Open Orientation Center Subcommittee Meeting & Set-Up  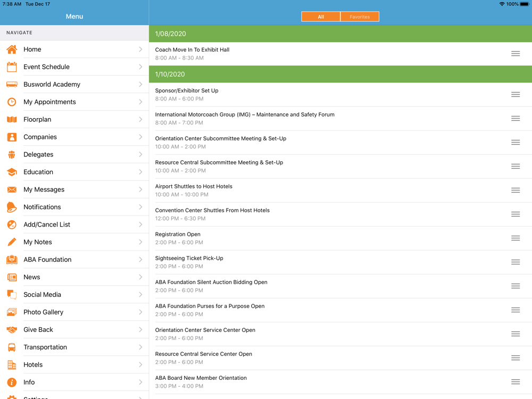[x=340, y=143]
